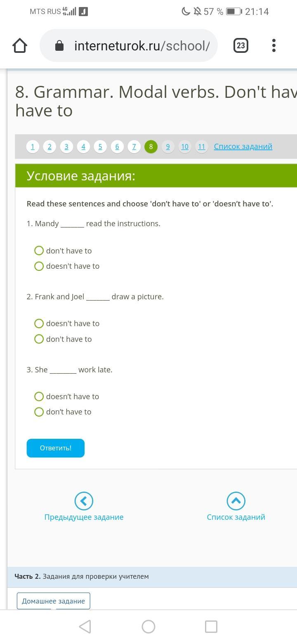
Task: Tap the Android home circle button
Action: [148, 627]
